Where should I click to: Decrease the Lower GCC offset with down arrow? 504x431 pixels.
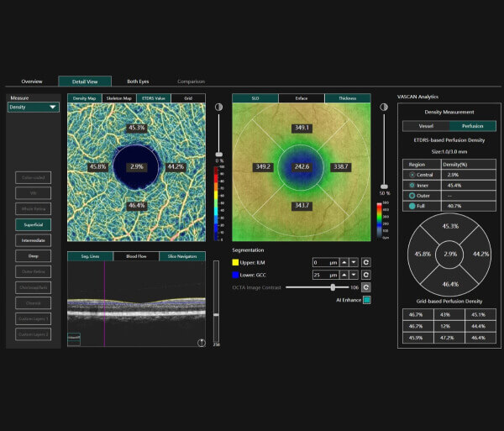pyautogui.click(x=354, y=275)
